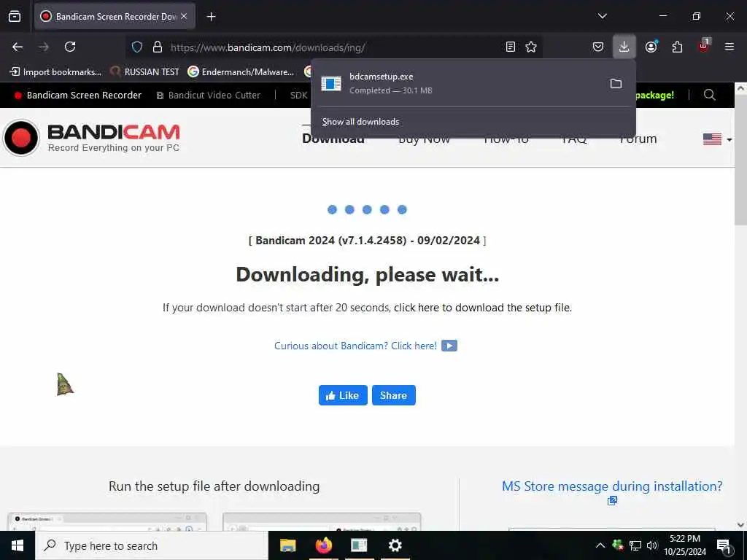Click the Facebook Like button
The width and height of the screenshot is (747, 560).
pyautogui.click(x=343, y=395)
